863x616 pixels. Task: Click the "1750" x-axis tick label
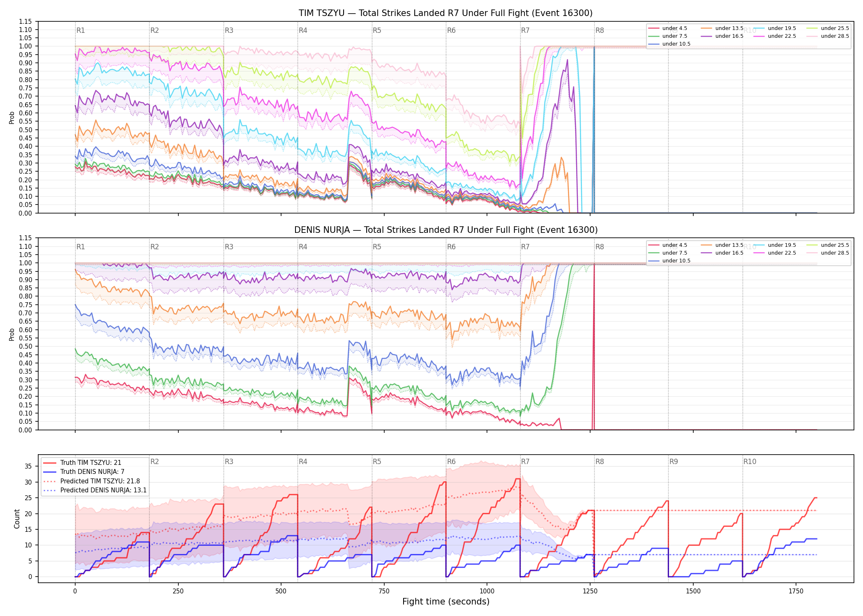pos(796,591)
